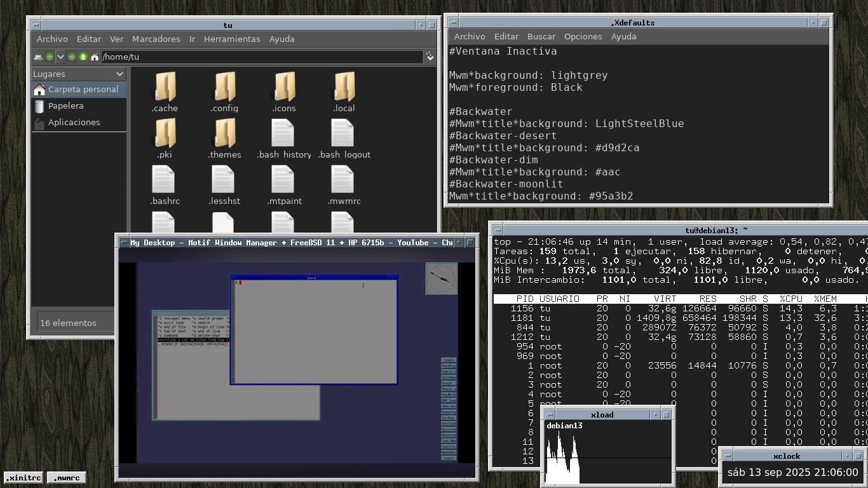The height and width of the screenshot is (488, 868).
Task: Open the window menu of the terminal window
Action: (x=498, y=230)
